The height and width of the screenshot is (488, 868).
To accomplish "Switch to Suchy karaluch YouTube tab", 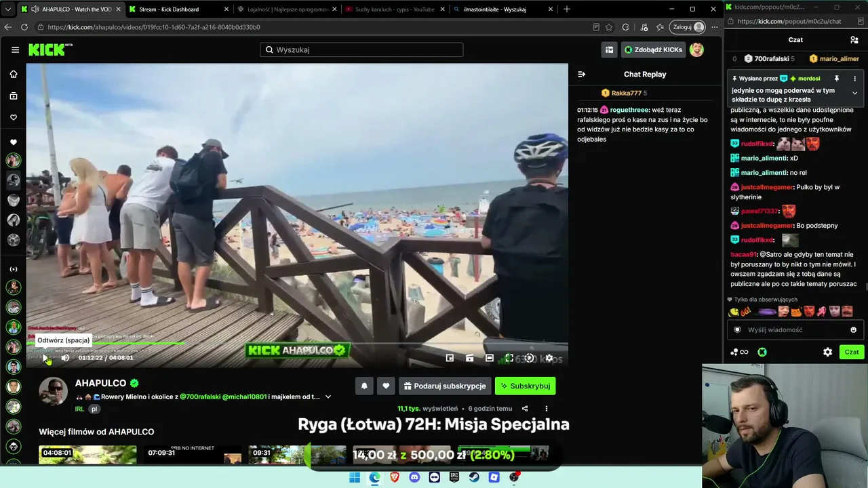I will [394, 9].
